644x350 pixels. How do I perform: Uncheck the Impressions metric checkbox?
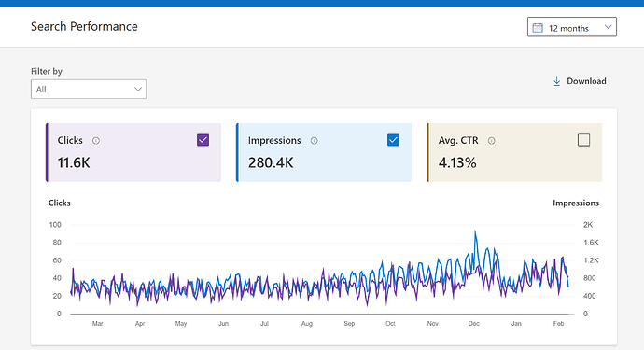394,140
